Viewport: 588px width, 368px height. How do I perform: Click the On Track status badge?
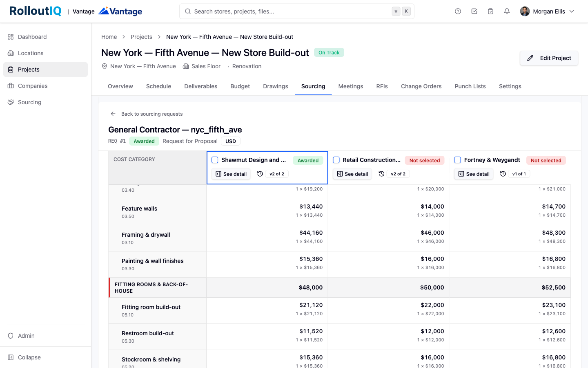tap(329, 52)
